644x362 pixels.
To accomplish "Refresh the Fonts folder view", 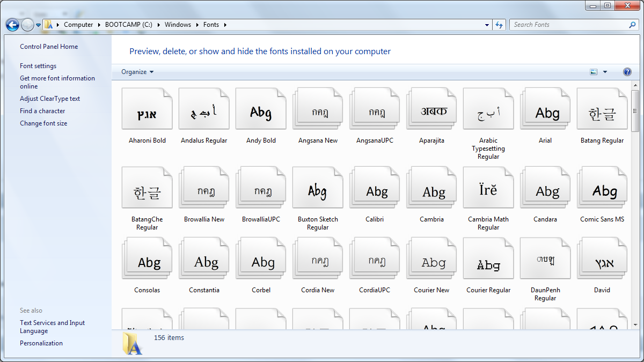I will click(499, 24).
